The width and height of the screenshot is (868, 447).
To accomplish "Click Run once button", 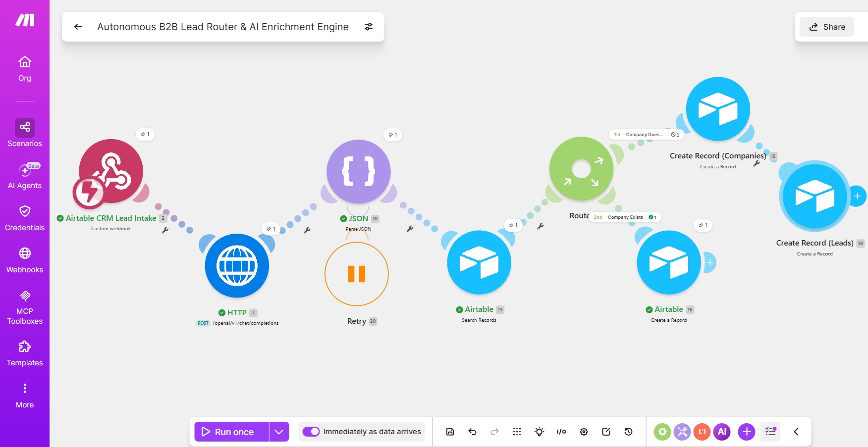I will click(x=231, y=432).
